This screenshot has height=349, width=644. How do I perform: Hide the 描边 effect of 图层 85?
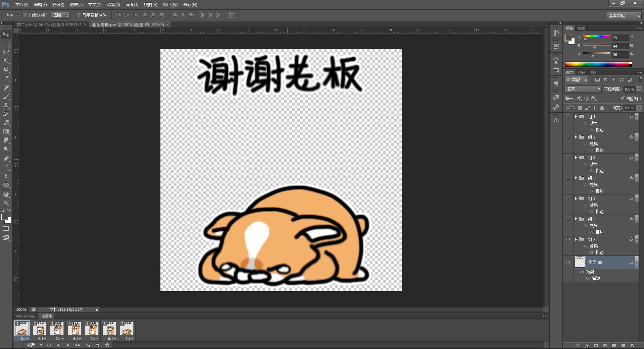tap(588, 278)
